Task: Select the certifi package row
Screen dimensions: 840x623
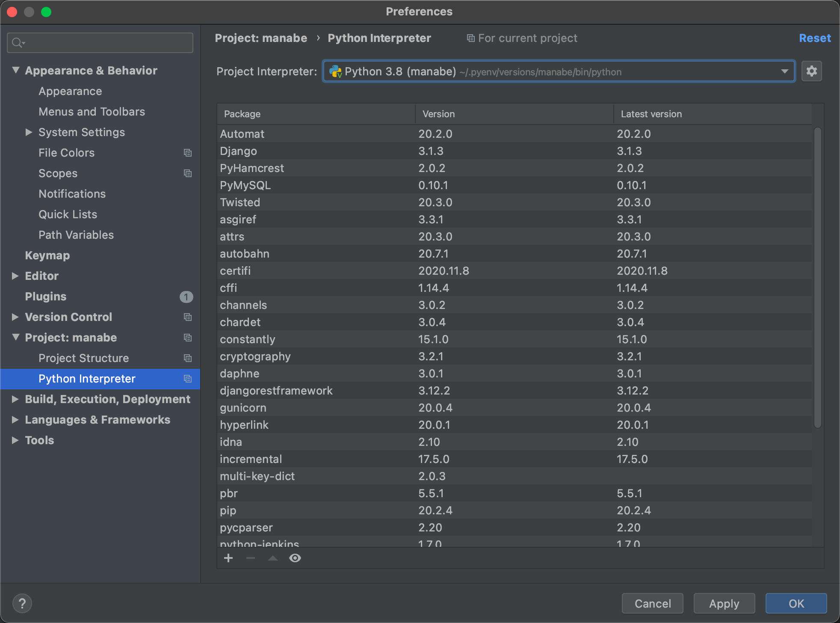Action: tap(515, 271)
